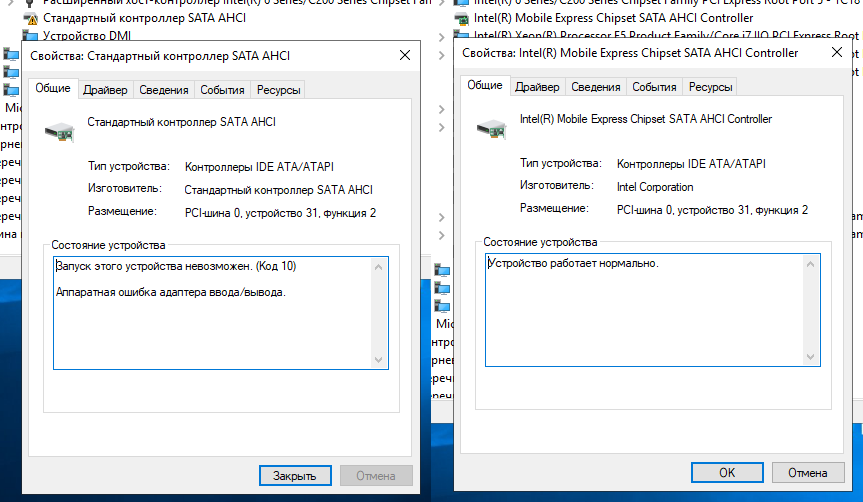863x502 pixels.
Task: Click 'Состояние устройства' label in Intel controller dialog
Action: pos(540,242)
